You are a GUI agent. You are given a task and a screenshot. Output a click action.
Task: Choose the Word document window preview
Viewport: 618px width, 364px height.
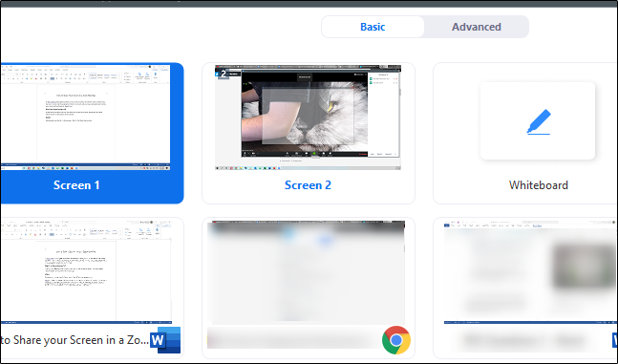[86, 272]
